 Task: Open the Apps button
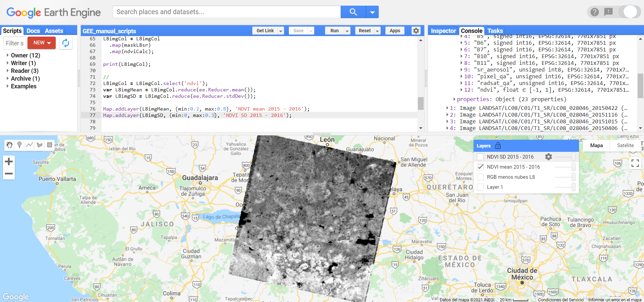click(x=395, y=31)
